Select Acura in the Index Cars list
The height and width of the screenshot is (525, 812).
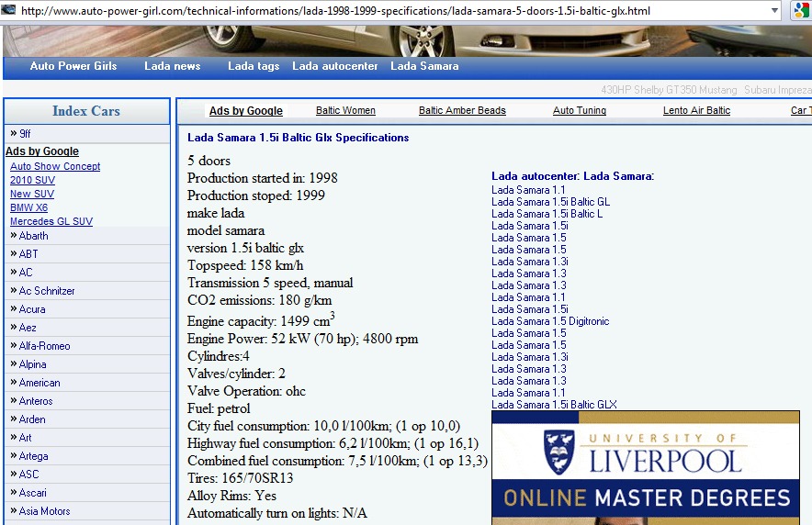tap(32, 309)
